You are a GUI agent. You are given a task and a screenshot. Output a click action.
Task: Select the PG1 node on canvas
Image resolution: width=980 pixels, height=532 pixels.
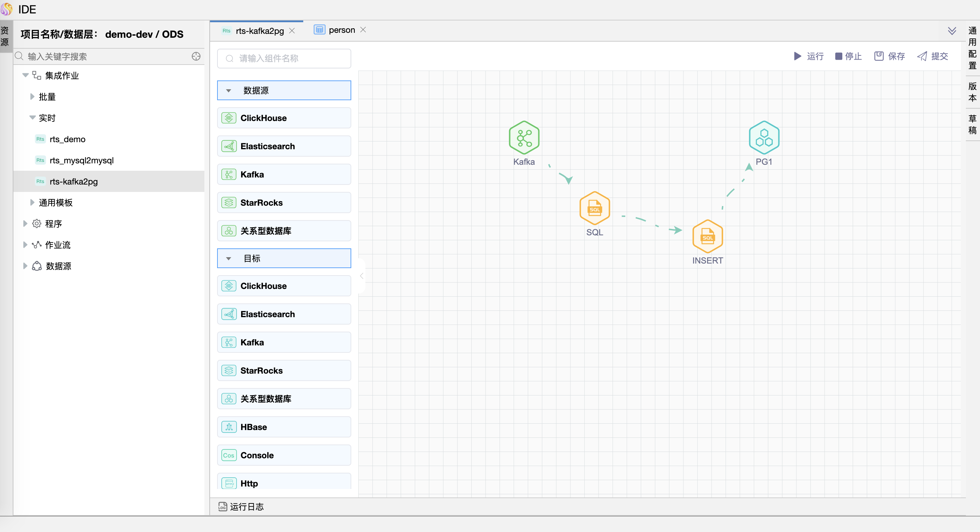tap(764, 138)
